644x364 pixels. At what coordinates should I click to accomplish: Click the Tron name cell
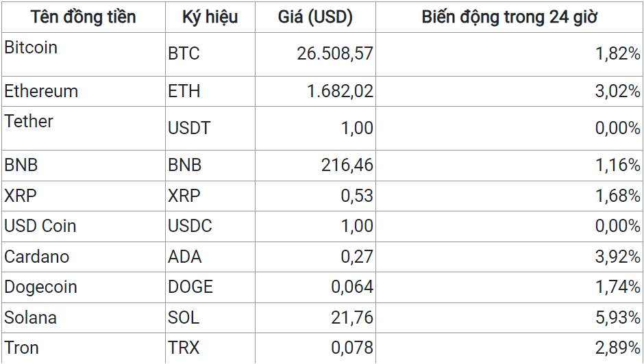click(84, 348)
